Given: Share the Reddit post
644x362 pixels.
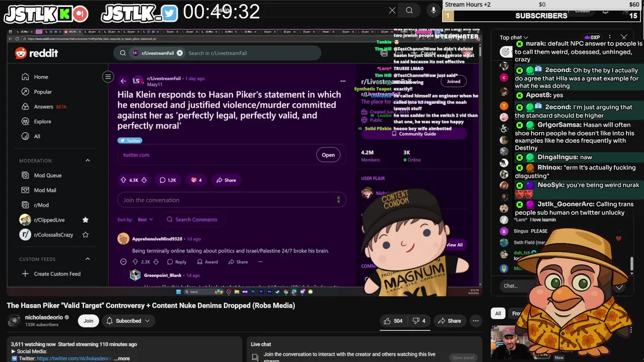Looking at the screenshot, I should (226, 180).
